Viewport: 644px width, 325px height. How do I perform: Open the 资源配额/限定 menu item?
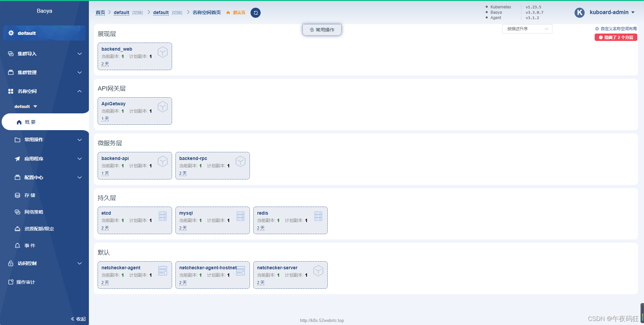(x=44, y=229)
